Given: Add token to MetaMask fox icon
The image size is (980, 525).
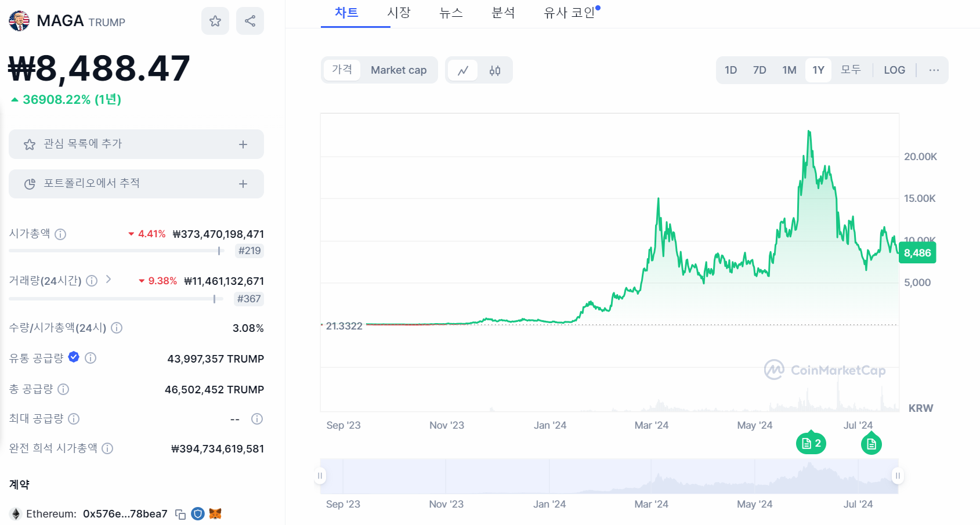Looking at the screenshot, I should pyautogui.click(x=215, y=513).
